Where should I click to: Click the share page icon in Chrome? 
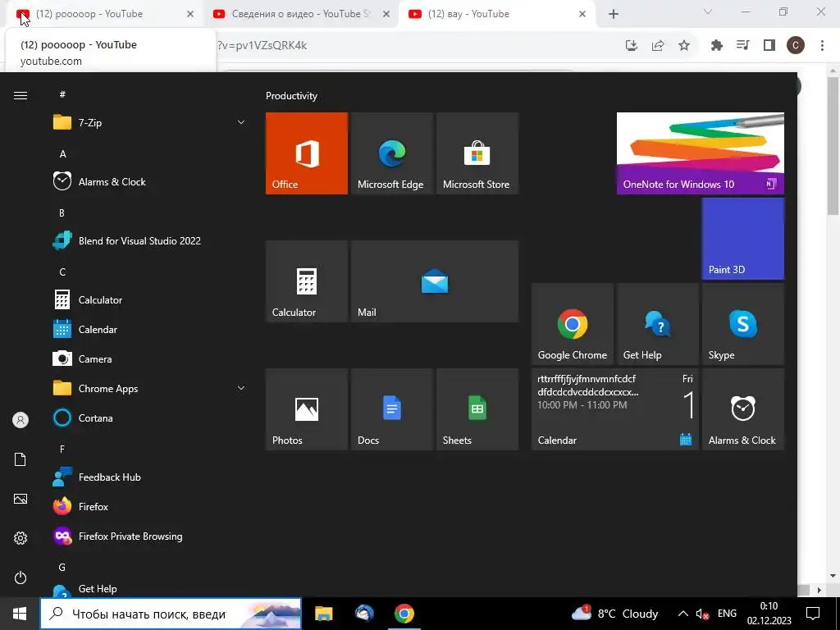point(658,46)
